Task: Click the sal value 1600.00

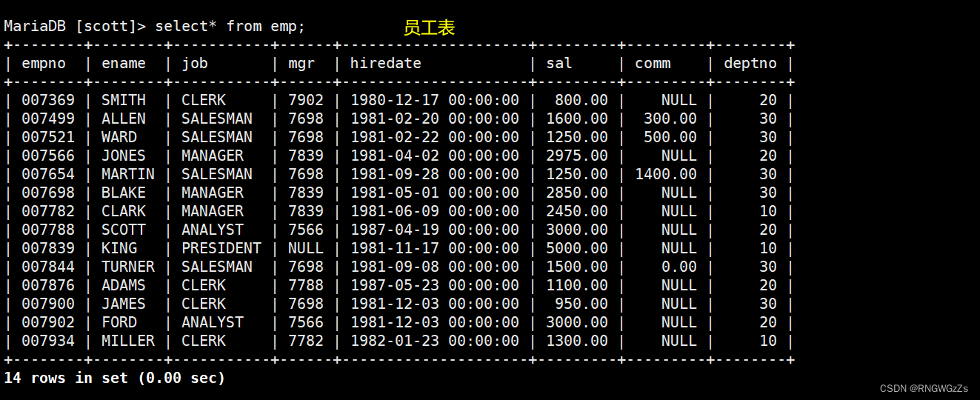Action: 577,119
